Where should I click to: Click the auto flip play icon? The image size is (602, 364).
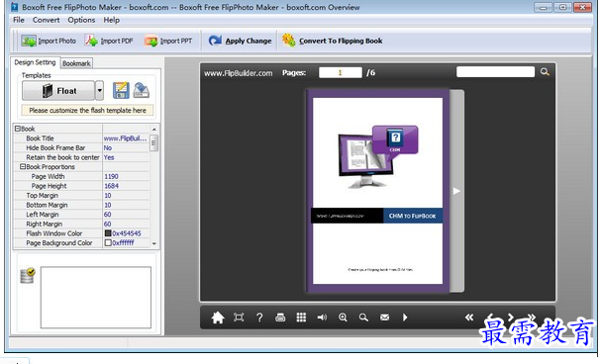tap(405, 318)
